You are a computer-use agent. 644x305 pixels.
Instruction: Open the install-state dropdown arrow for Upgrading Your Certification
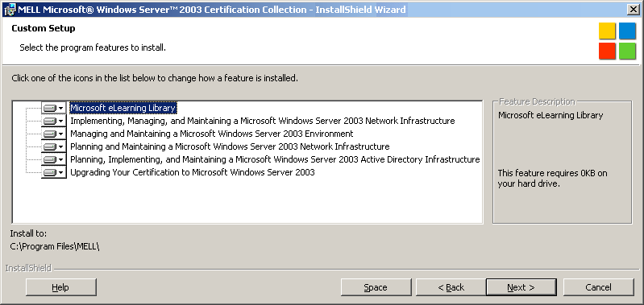(x=61, y=172)
